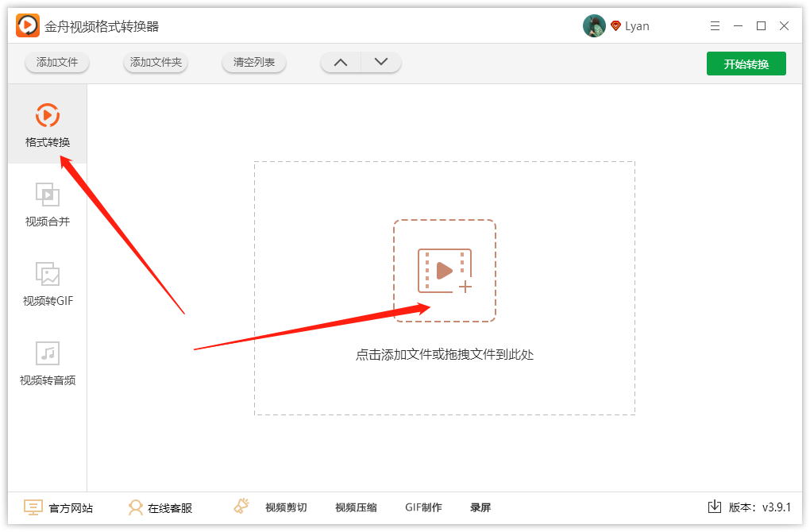The image size is (810, 532).
Task: Open 在线客服 support icon
Action: (x=135, y=507)
